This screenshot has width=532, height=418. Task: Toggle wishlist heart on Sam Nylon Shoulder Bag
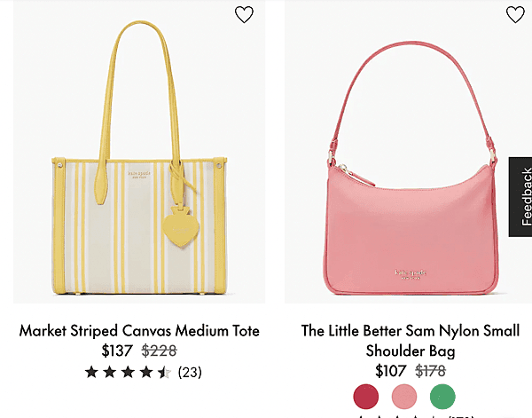[515, 14]
